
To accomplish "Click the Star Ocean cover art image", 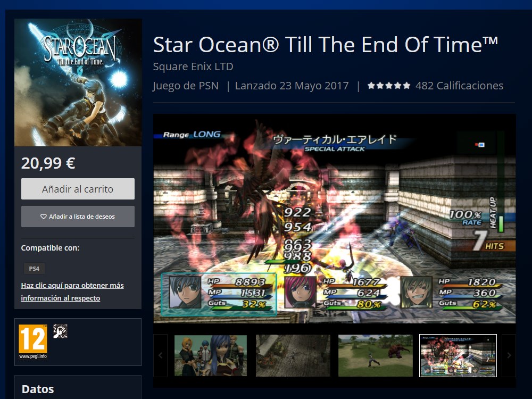I will [x=78, y=82].
